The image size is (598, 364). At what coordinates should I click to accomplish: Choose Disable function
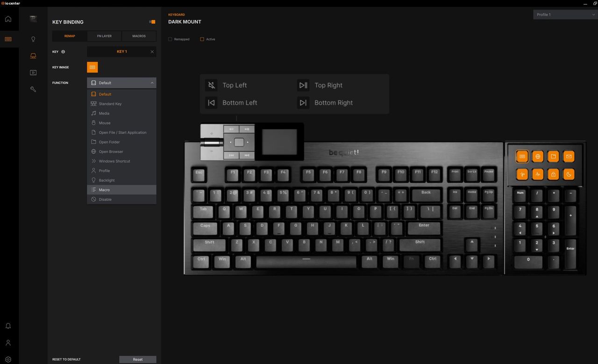point(121,200)
